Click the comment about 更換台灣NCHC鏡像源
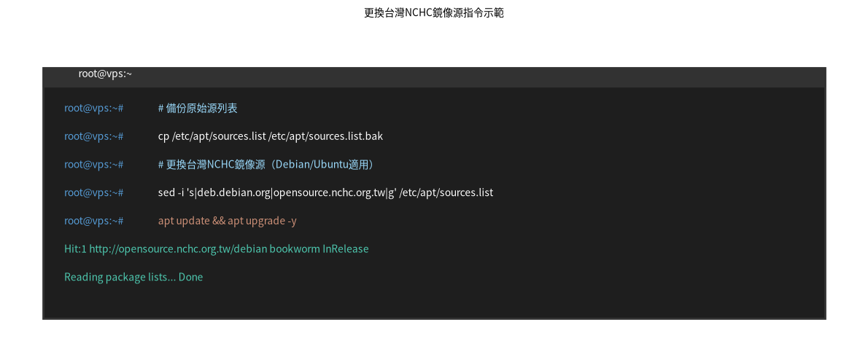 coord(267,165)
